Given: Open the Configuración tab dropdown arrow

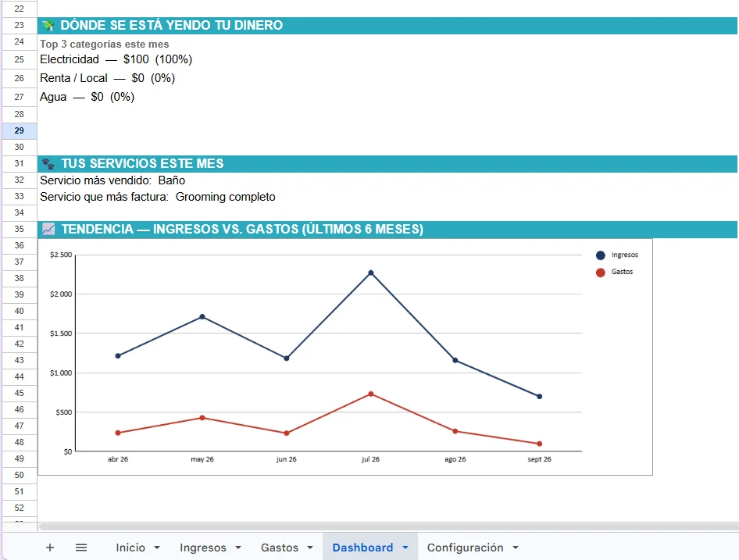Looking at the screenshot, I should (516, 548).
